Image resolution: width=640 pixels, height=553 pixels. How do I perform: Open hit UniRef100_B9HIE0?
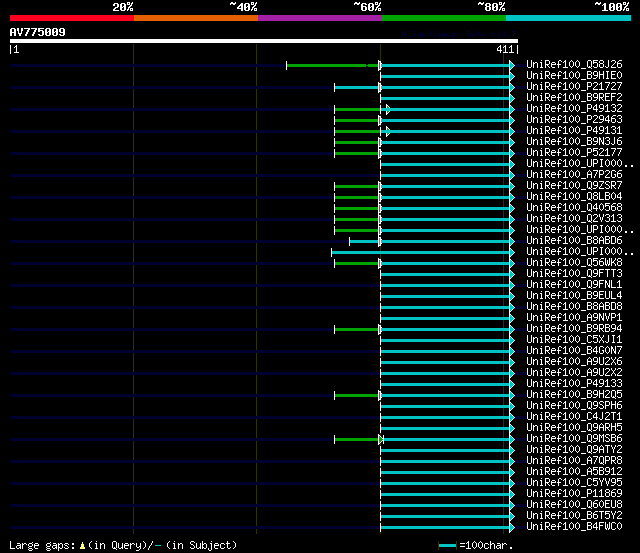(x=574, y=76)
